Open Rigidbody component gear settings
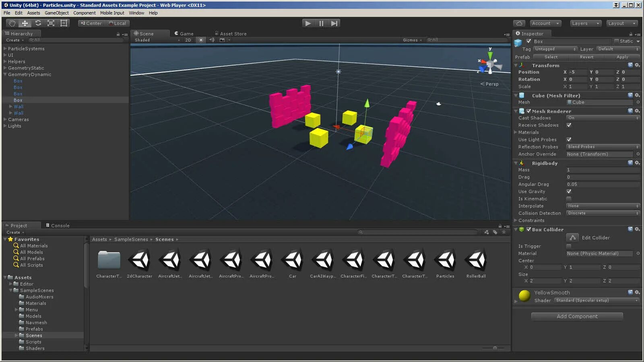Screen dimensions: 644x362 pos(637,163)
